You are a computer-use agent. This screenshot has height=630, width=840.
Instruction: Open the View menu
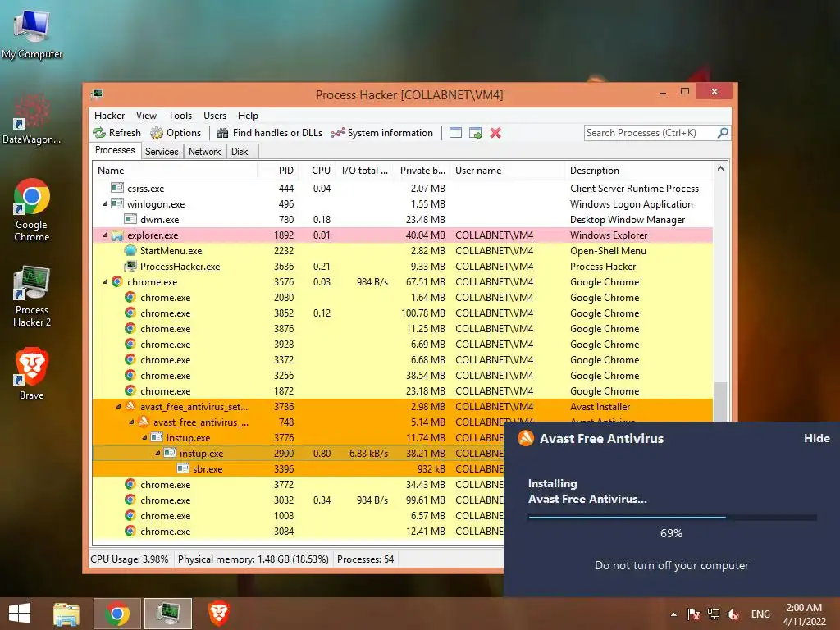(x=146, y=116)
